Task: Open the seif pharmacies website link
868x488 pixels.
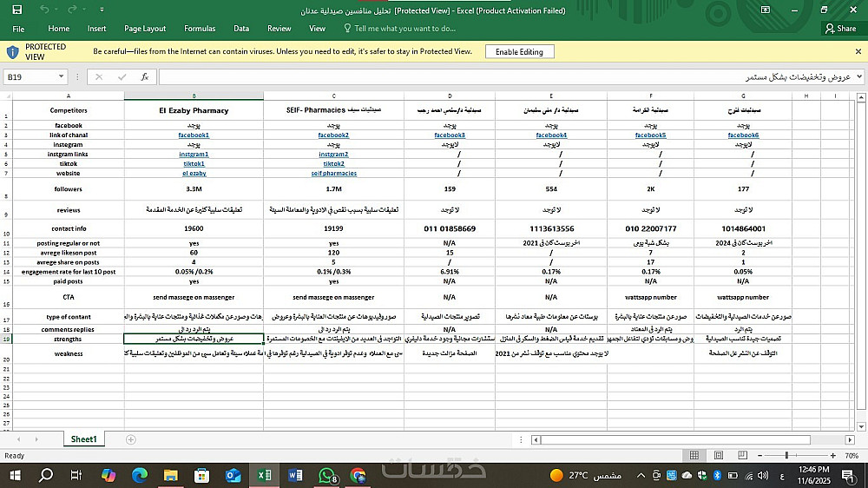Action: (334, 174)
